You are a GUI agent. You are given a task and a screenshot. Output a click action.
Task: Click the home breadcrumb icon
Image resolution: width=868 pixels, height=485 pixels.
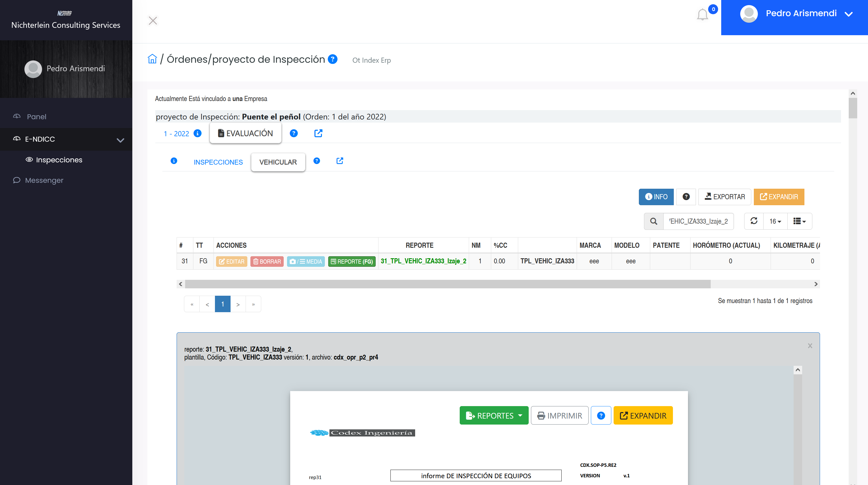pyautogui.click(x=152, y=59)
